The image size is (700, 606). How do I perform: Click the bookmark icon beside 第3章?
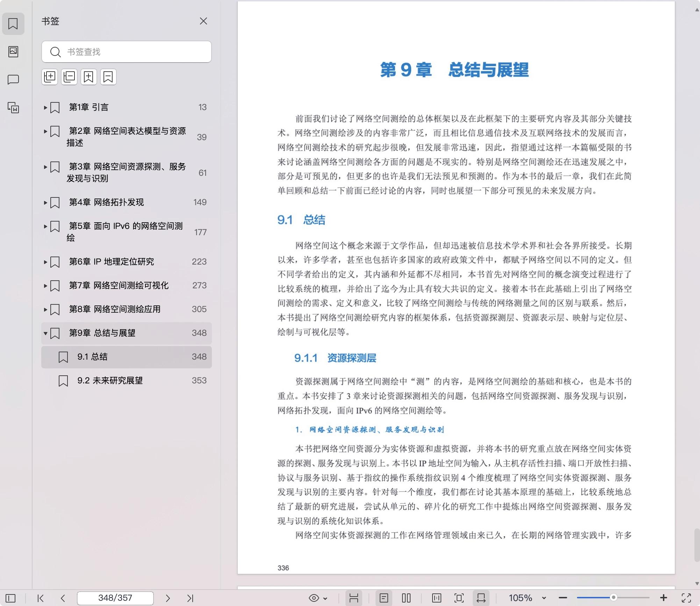(55, 167)
